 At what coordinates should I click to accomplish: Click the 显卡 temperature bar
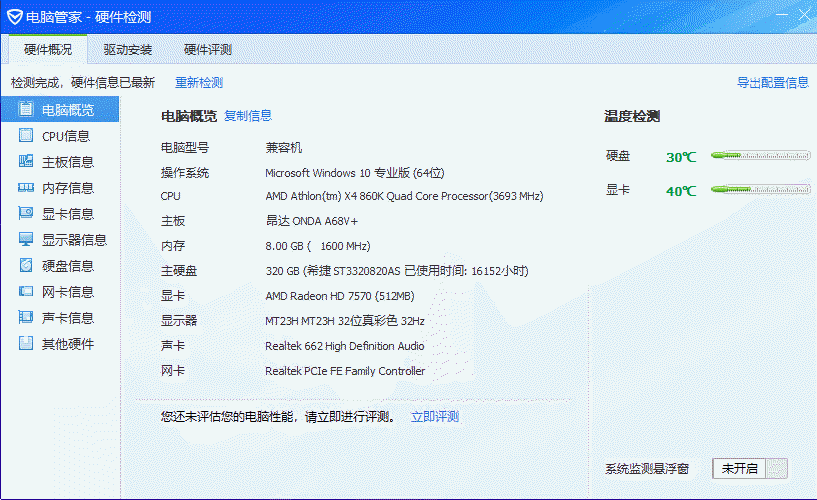click(761, 189)
